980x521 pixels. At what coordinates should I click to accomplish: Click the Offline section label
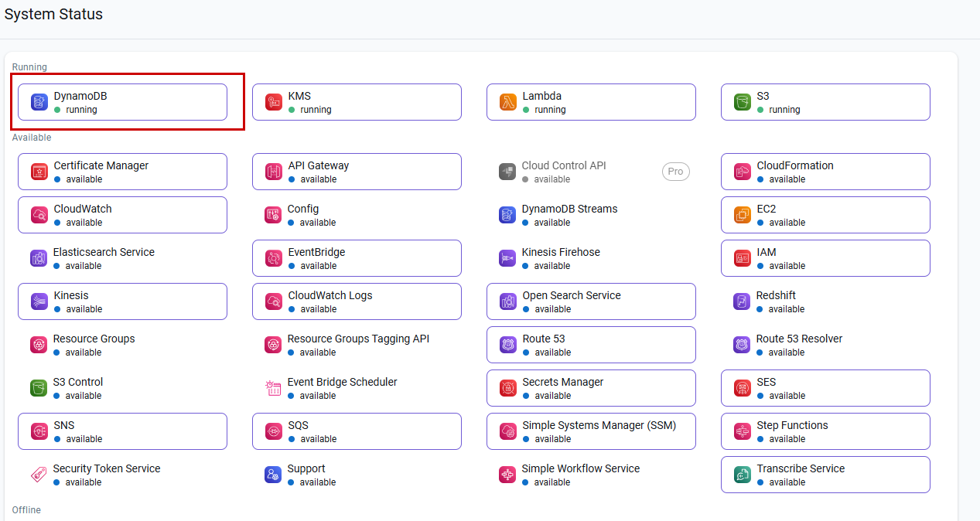(x=26, y=510)
